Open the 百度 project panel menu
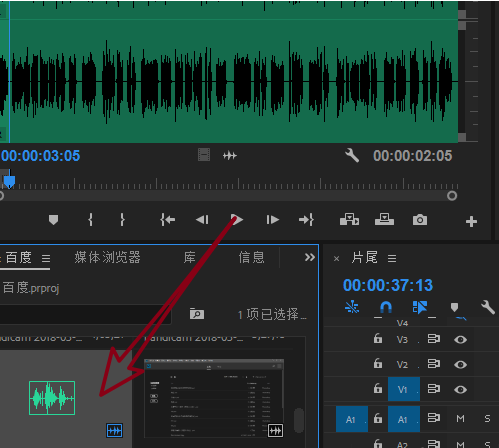 (x=46, y=258)
